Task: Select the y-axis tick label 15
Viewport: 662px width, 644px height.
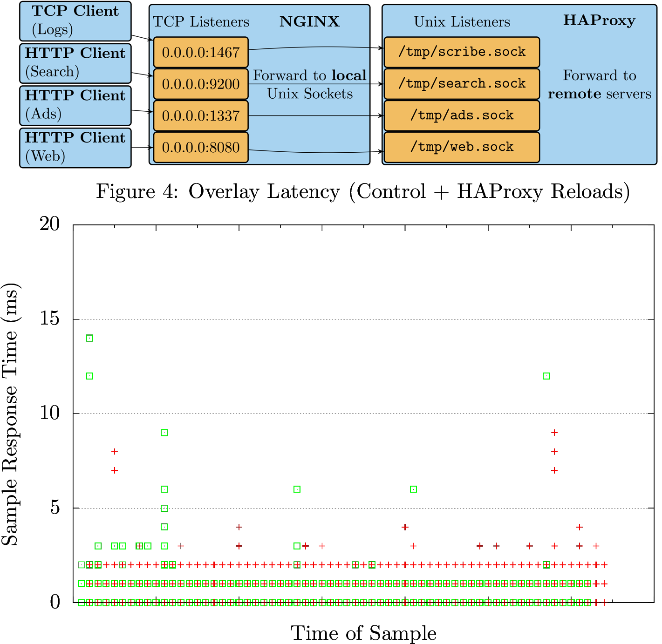Action: 50,319
